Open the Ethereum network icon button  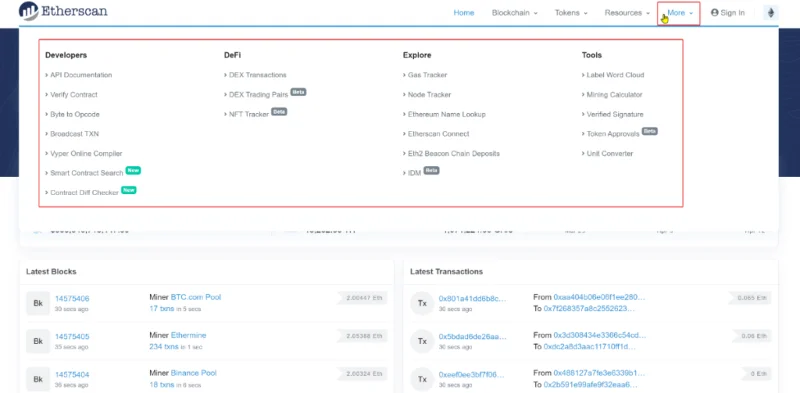tap(770, 13)
